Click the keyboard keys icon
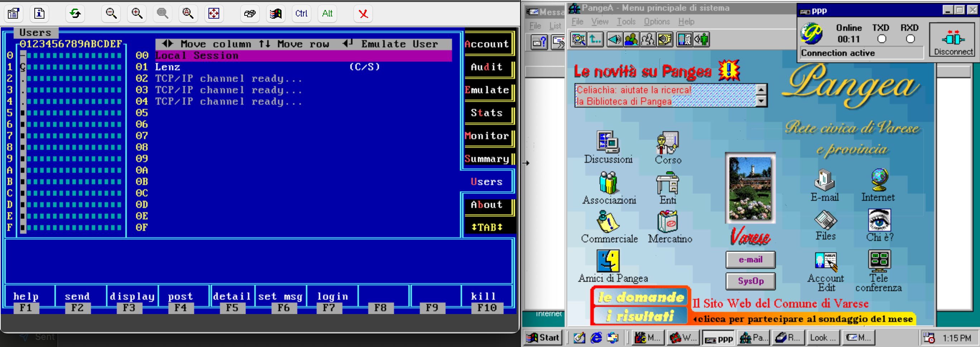Viewport: 980px width, 347px height. point(250,13)
